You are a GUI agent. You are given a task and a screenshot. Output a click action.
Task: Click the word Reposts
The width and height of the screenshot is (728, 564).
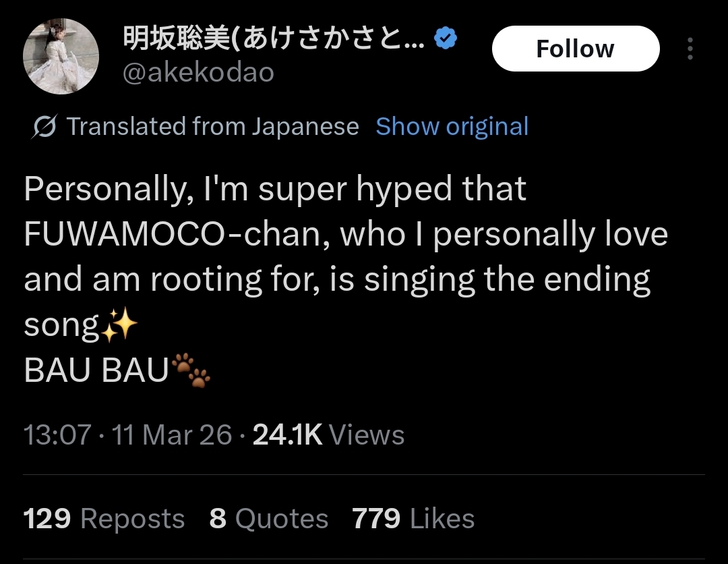coord(132,519)
